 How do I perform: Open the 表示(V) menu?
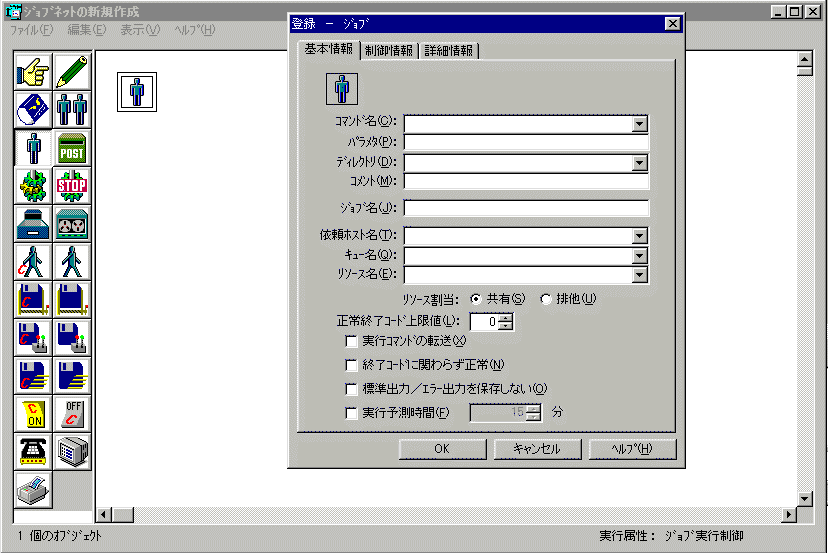tap(140, 30)
